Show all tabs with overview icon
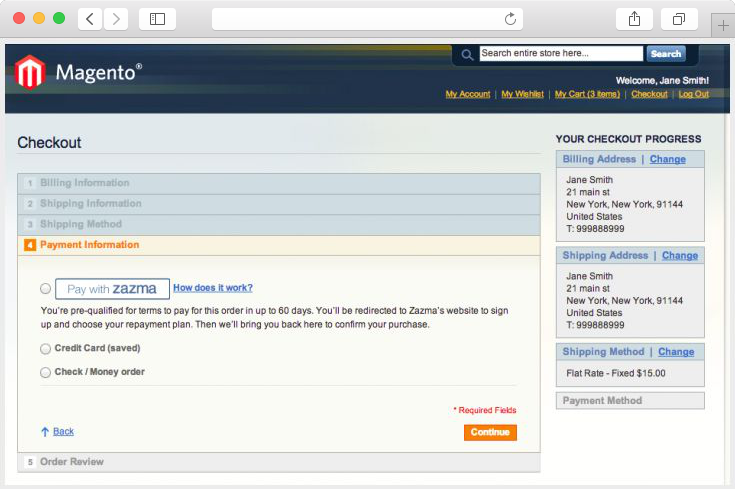Viewport: 735px width, 489px height. click(x=679, y=19)
